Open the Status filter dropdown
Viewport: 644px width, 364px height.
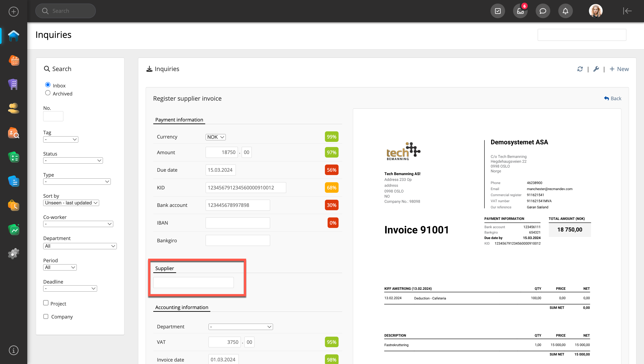pyautogui.click(x=73, y=160)
